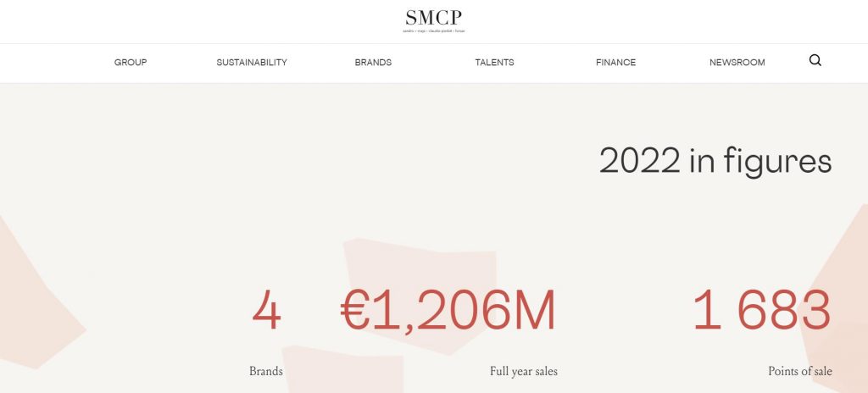Click the red number 4 figure
The height and width of the screenshot is (393, 868).
click(x=266, y=311)
